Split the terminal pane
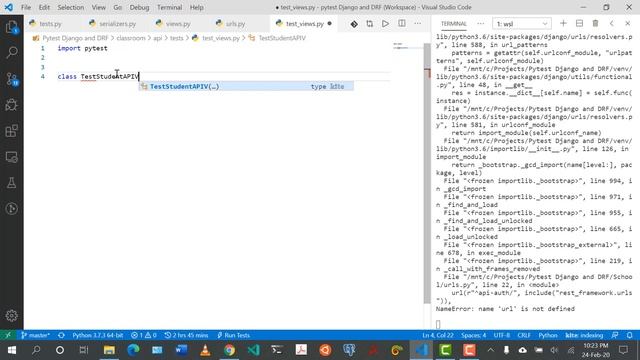Screen dimensions: 640x360 point(579,24)
